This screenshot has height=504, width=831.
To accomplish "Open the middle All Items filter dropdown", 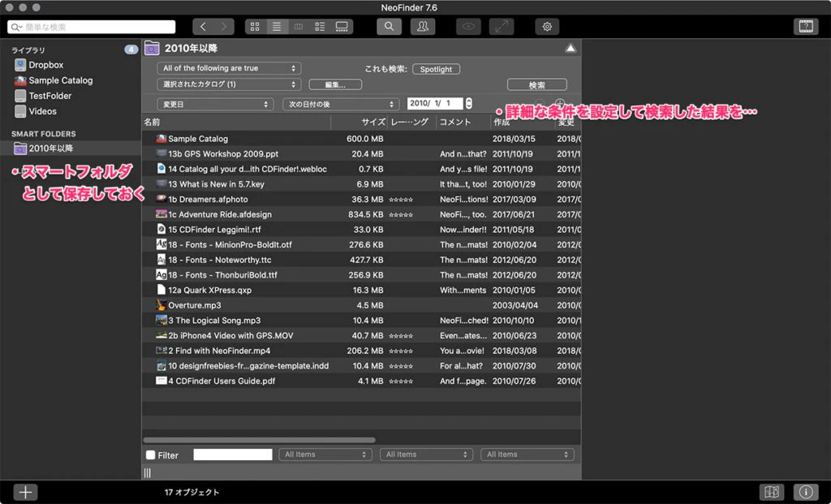I will coord(426,454).
